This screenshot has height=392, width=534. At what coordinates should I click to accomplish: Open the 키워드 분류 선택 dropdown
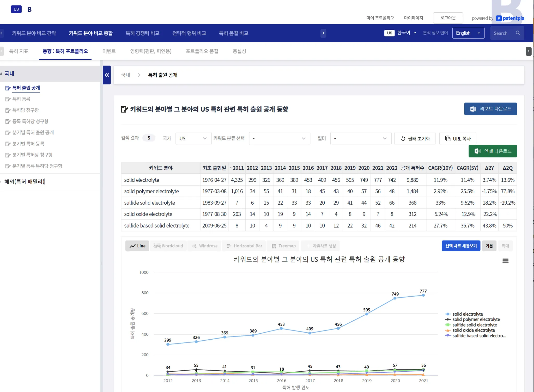[279, 138]
